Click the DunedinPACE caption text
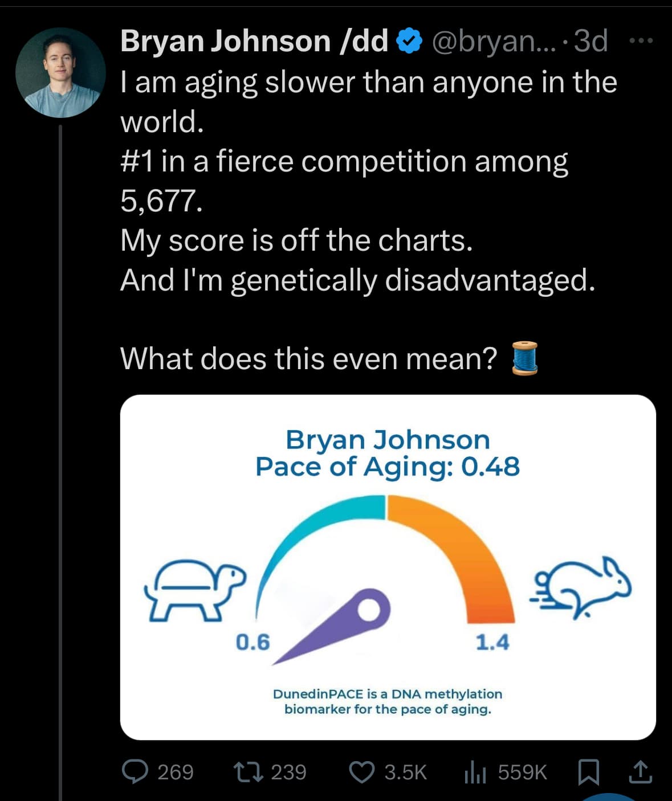This screenshot has width=672, height=801. tap(388, 701)
